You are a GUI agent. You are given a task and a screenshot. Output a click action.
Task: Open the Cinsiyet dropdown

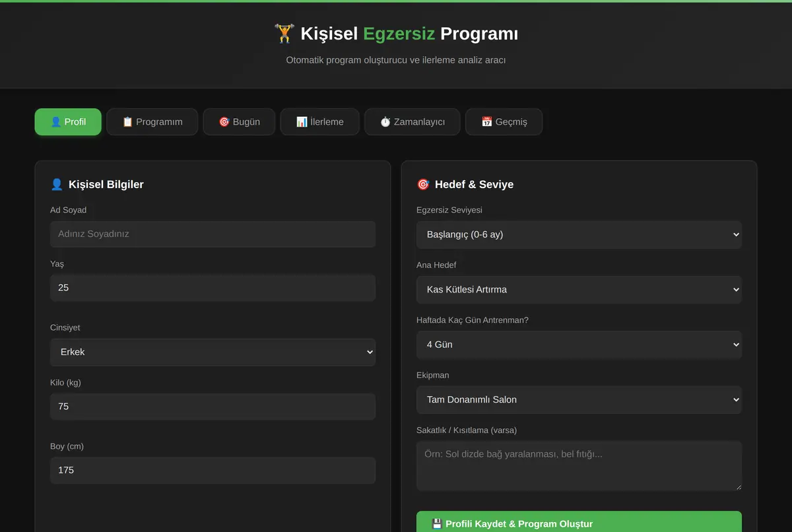point(213,352)
